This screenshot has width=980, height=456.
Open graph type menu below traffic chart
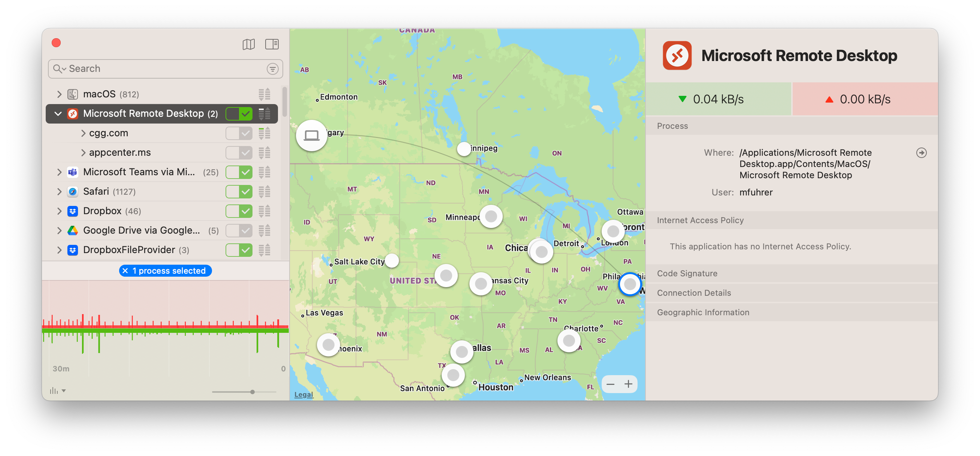click(x=57, y=391)
